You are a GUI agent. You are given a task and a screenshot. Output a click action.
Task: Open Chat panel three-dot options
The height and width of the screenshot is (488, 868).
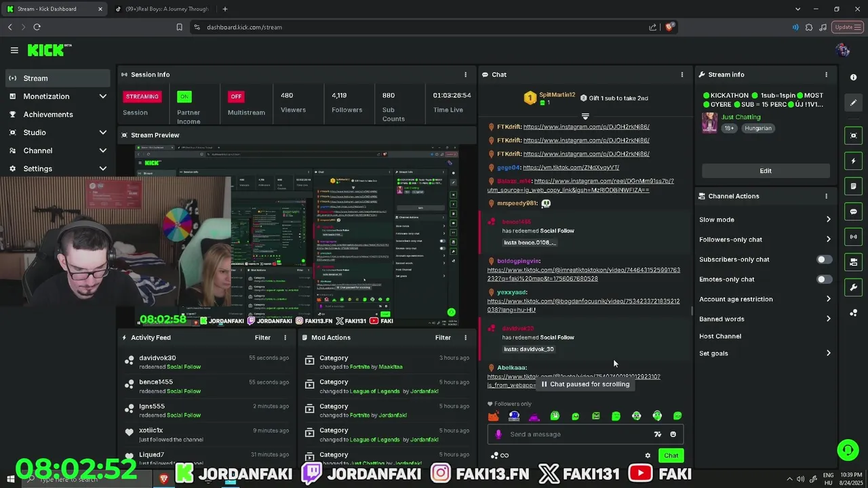[x=682, y=75]
